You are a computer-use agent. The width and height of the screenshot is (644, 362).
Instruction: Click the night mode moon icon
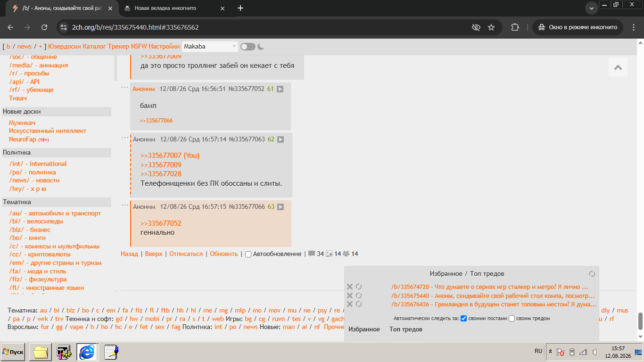[261, 46]
